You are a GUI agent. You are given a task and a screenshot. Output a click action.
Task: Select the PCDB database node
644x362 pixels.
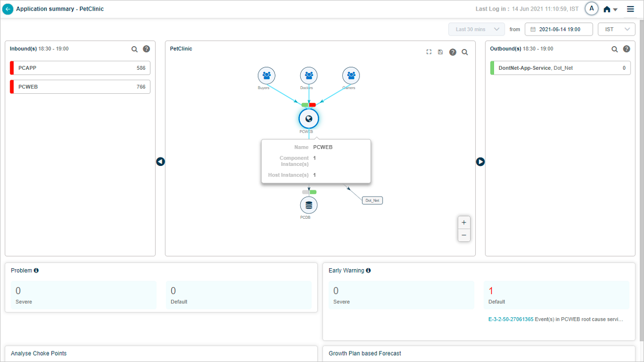309,206
